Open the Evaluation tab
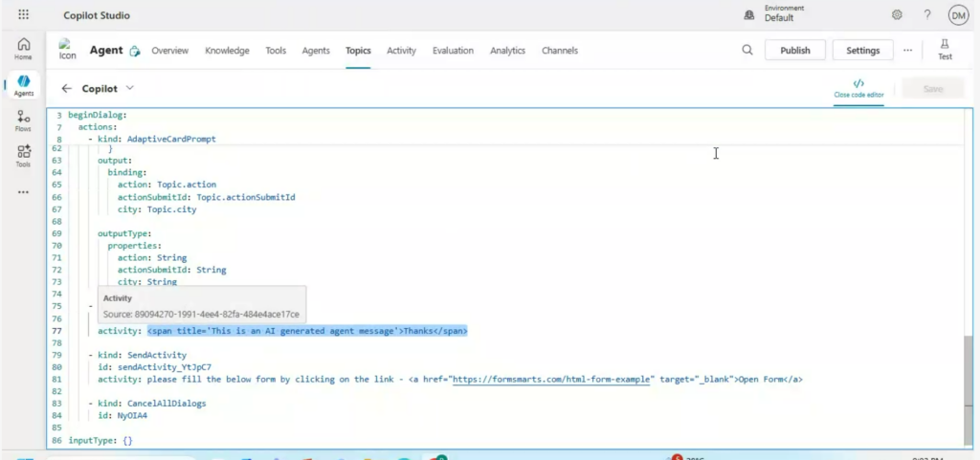980x460 pixels. tap(453, 51)
